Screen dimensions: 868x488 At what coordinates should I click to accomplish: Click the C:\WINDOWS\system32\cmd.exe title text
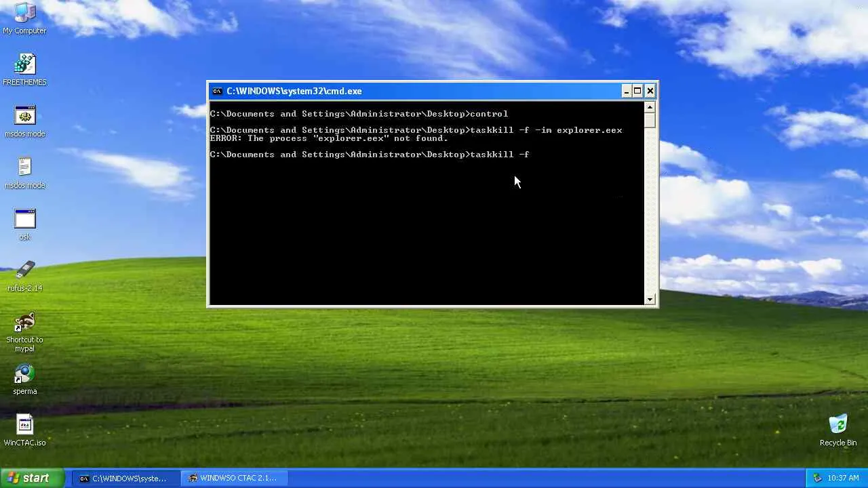294,91
